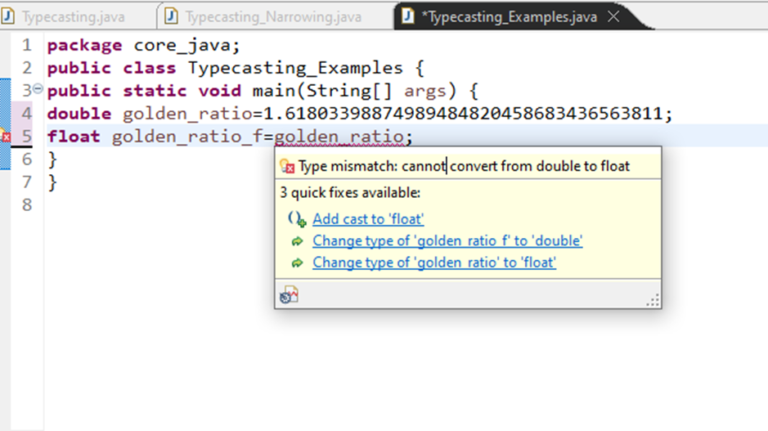Open the configure problem severity icon in tooltip
768x431 pixels.
tap(289, 294)
